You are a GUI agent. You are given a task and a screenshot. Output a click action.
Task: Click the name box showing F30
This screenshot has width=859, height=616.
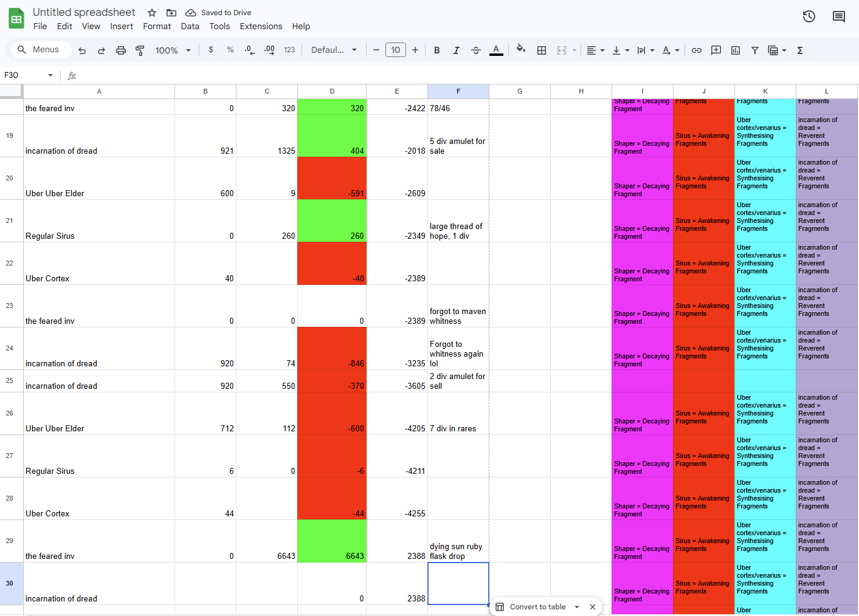click(29, 75)
